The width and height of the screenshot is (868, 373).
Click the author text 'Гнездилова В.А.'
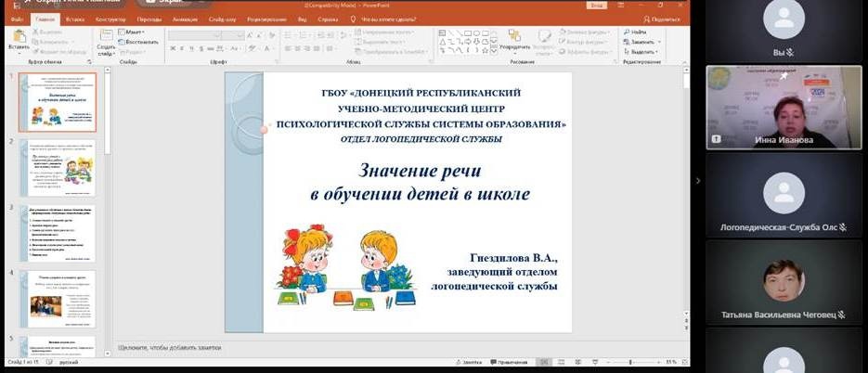(513, 258)
